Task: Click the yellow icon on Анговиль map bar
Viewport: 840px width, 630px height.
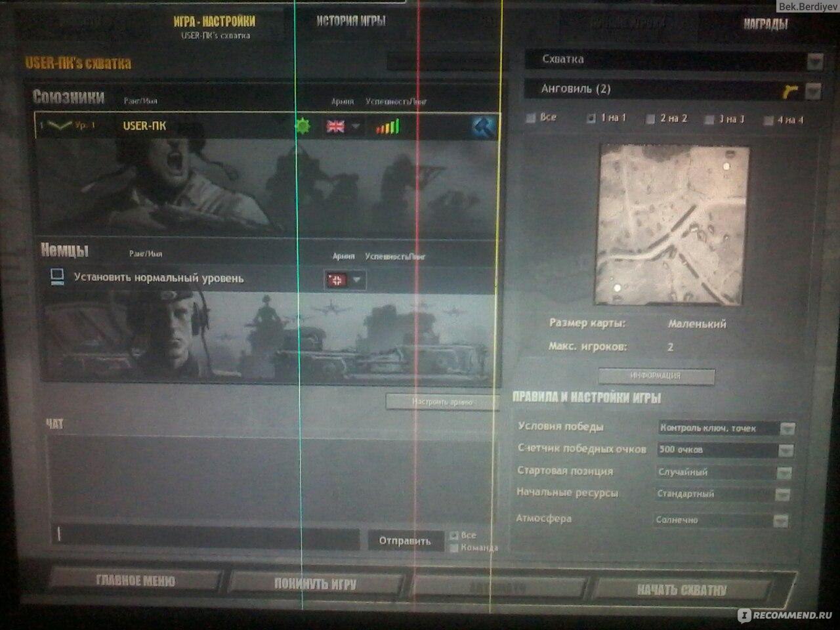Action: coord(791,91)
